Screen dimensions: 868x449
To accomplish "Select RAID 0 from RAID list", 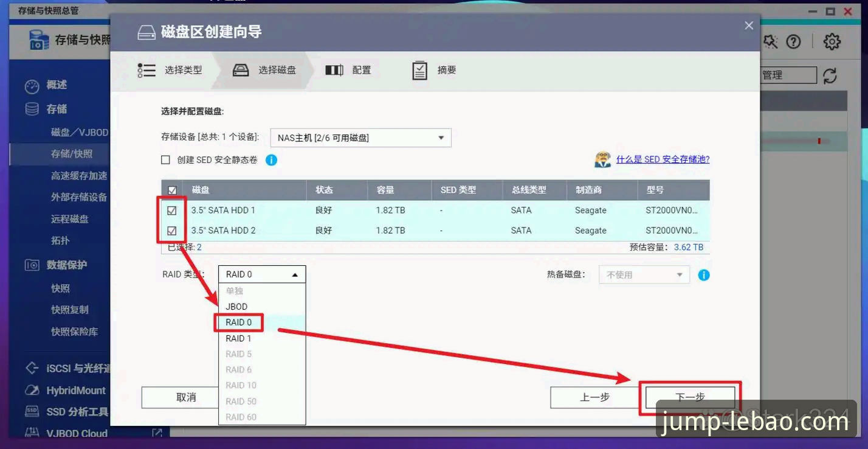I will [x=262, y=322].
